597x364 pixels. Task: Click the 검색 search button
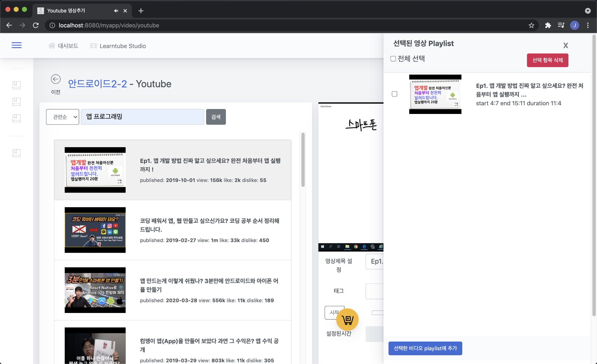(216, 117)
